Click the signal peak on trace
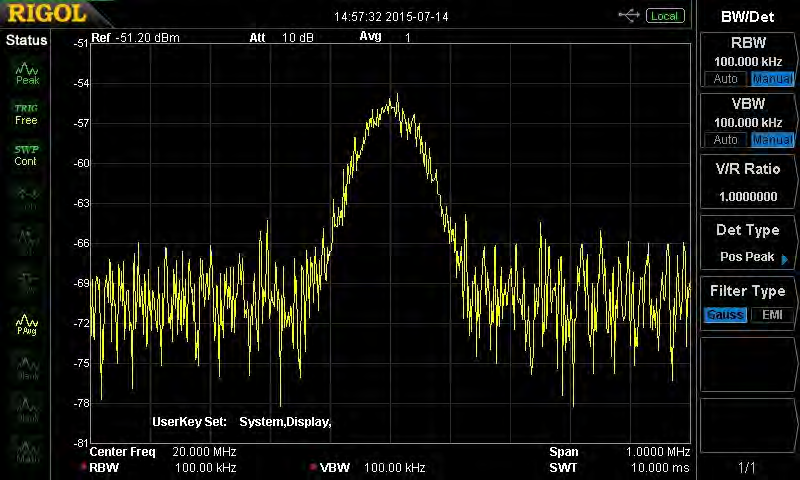 click(396, 96)
